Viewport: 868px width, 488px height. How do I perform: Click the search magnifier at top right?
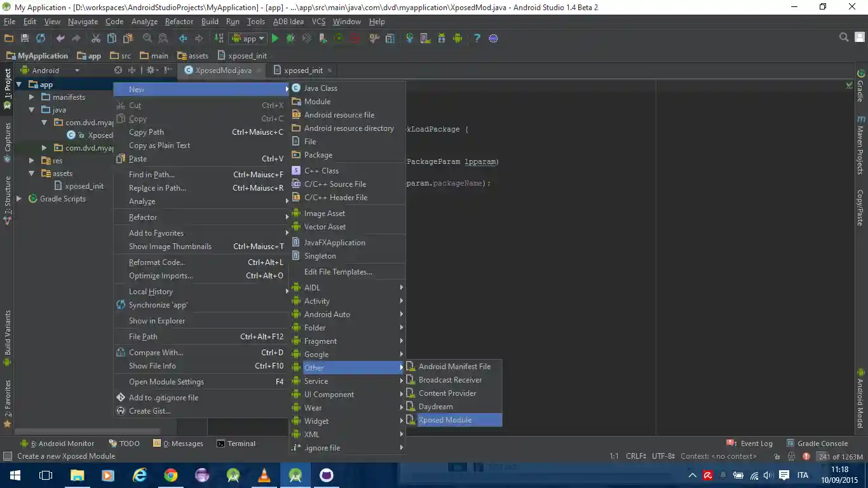pos(844,37)
